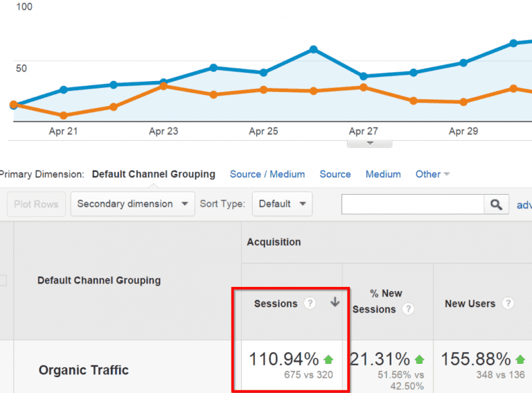
Task: Toggle the row checkbox at the table's left edge
Action: 3,281
